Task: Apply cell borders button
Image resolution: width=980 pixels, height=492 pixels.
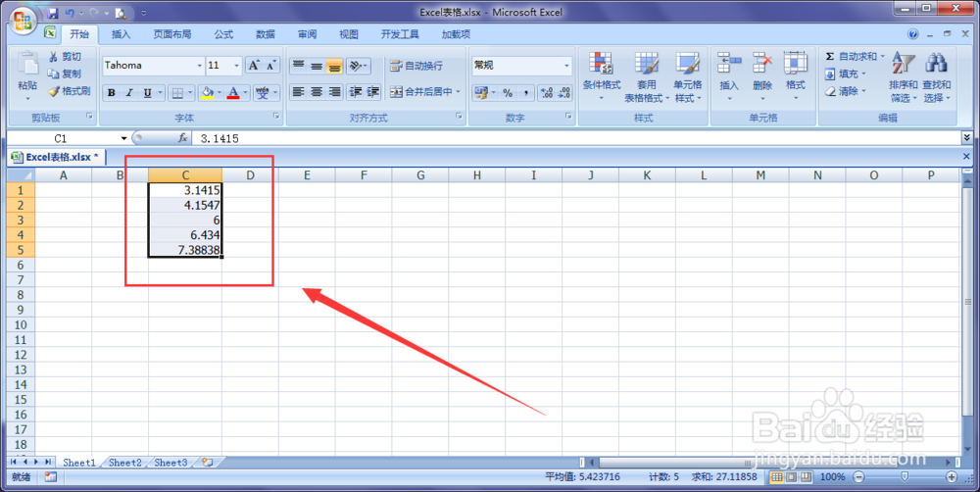Action: [177, 92]
